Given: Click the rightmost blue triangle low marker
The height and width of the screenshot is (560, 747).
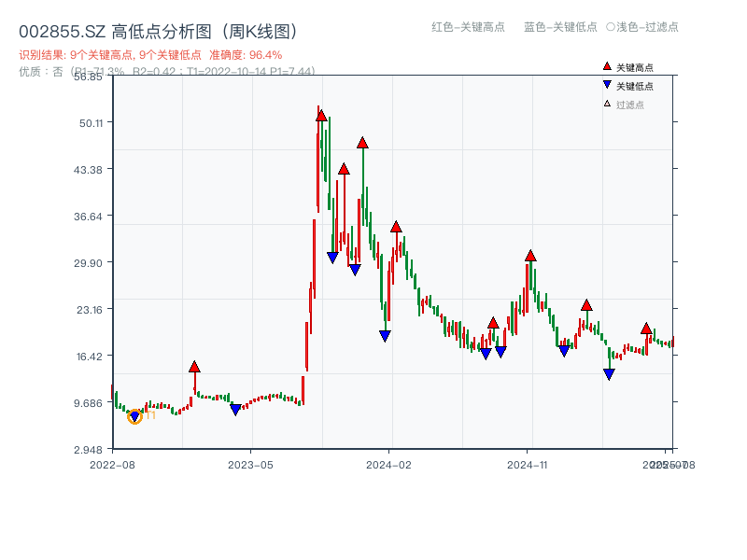Looking at the screenshot, I should click(x=608, y=372).
